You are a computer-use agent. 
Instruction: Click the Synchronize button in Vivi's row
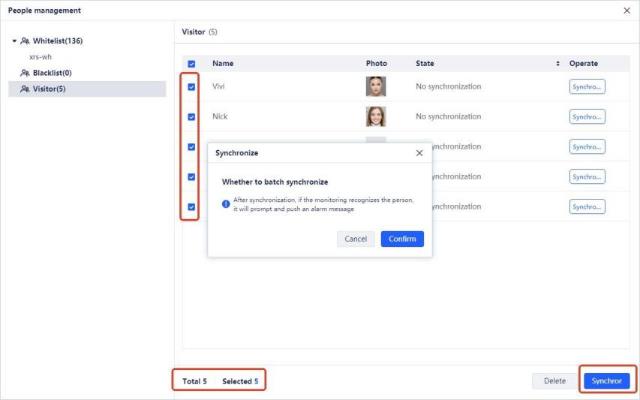587,87
